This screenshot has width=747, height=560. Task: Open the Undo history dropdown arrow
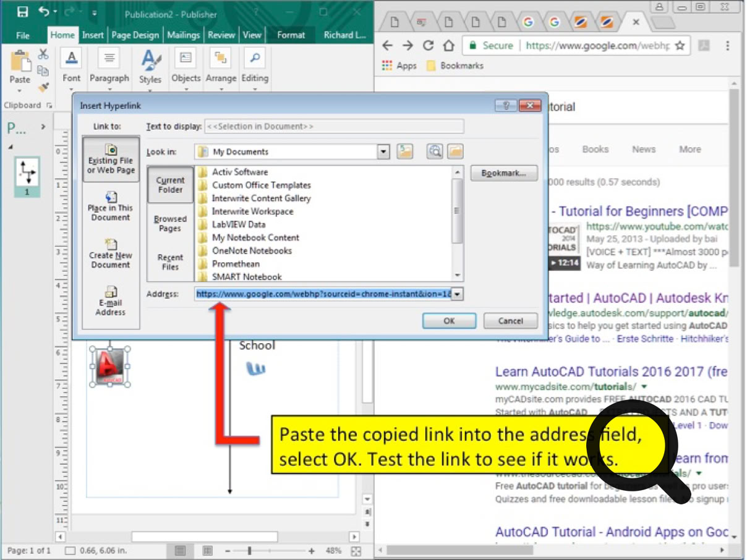(x=54, y=11)
